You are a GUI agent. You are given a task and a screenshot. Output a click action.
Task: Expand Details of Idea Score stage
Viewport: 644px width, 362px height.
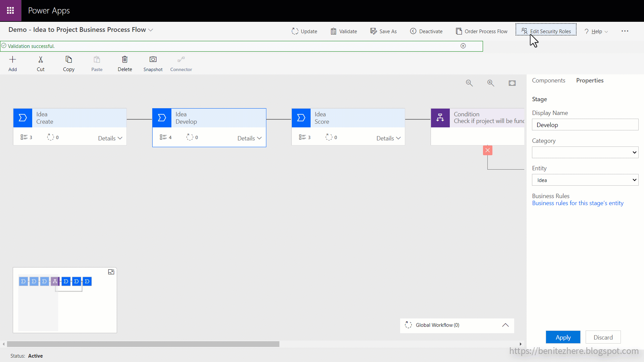point(388,138)
